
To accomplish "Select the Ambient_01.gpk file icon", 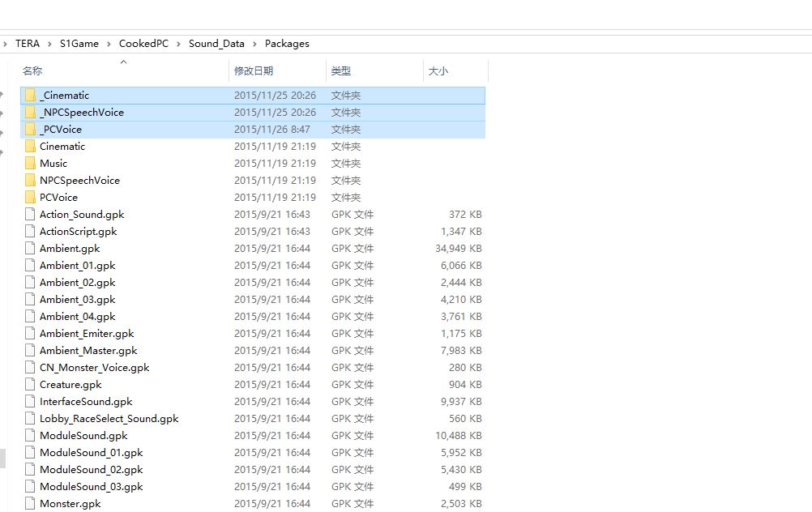I will tap(30, 266).
